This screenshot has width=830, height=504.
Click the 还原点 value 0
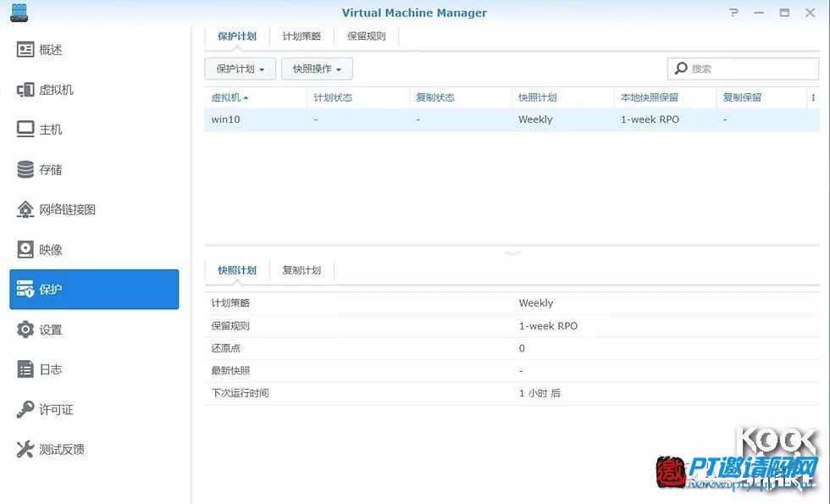click(522, 348)
